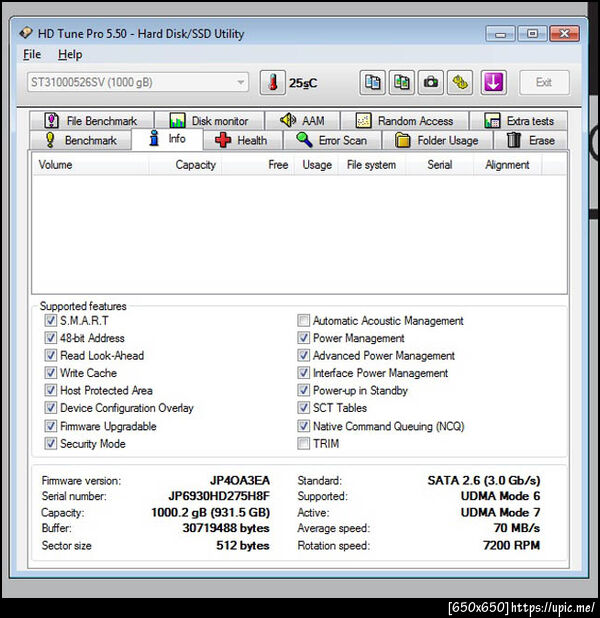
Task: Click the Alignment column header
Action: click(x=507, y=165)
